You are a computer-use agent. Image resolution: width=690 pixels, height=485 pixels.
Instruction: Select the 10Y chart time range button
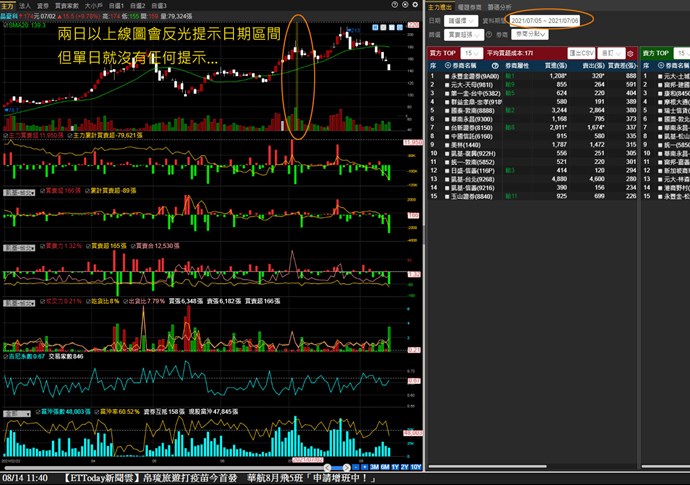(x=413, y=468)
